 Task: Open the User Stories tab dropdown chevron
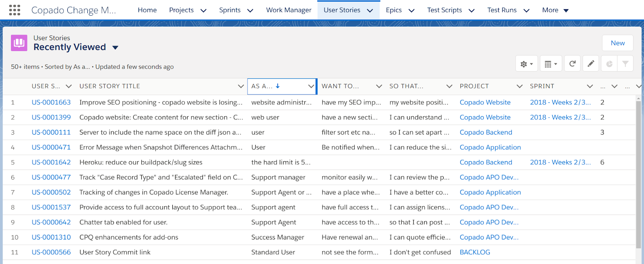coord(370,10)
